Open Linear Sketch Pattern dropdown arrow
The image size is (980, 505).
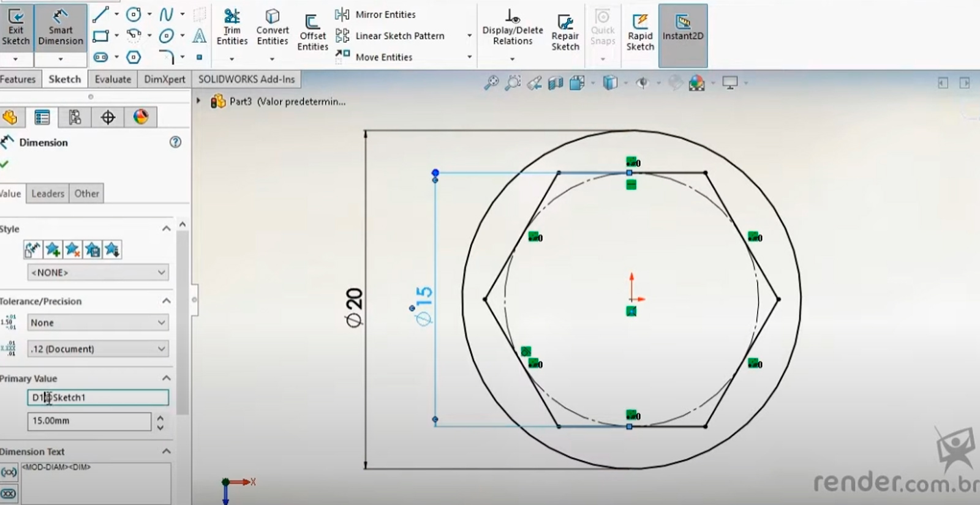coord(470,36)
